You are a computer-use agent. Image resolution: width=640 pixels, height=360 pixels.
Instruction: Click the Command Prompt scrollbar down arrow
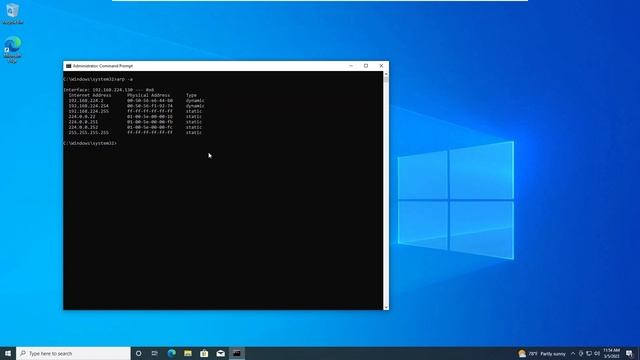click(x=386, y=307)
